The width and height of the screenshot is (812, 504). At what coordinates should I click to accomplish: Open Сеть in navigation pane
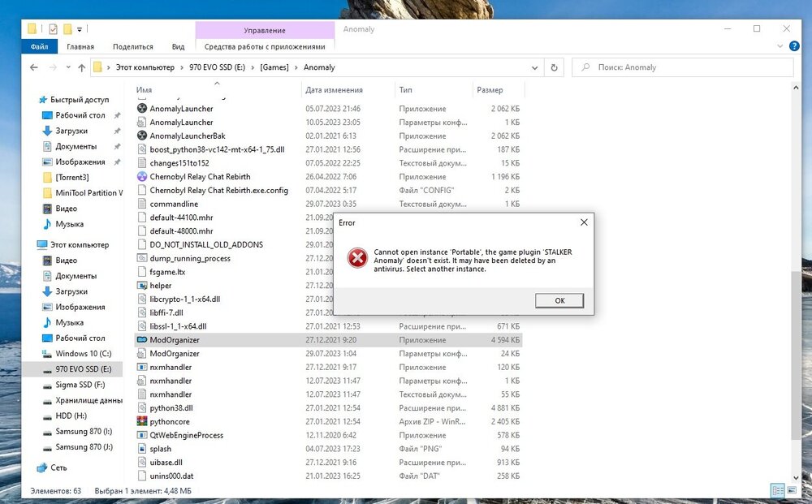[58, 467]
